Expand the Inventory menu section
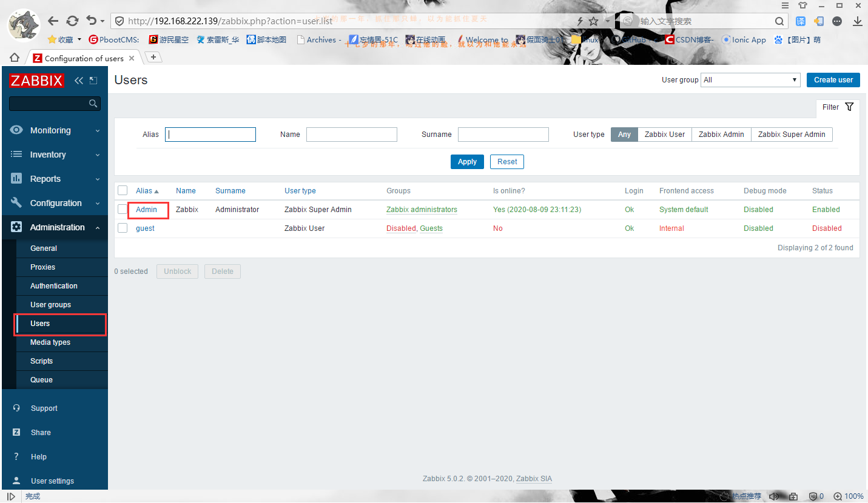Image resolution: width=868 pixels, height=503 pixels. tap(98, 155)
